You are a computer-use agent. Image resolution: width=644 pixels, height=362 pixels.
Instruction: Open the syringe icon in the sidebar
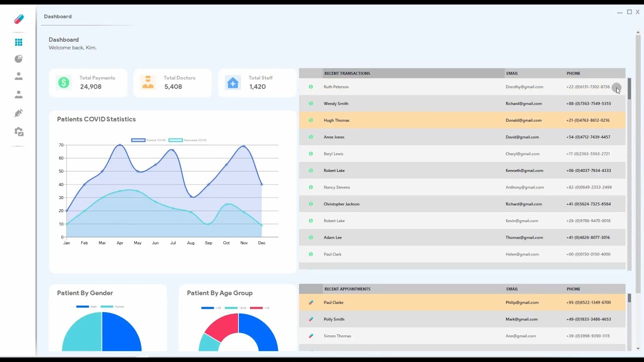19,113
